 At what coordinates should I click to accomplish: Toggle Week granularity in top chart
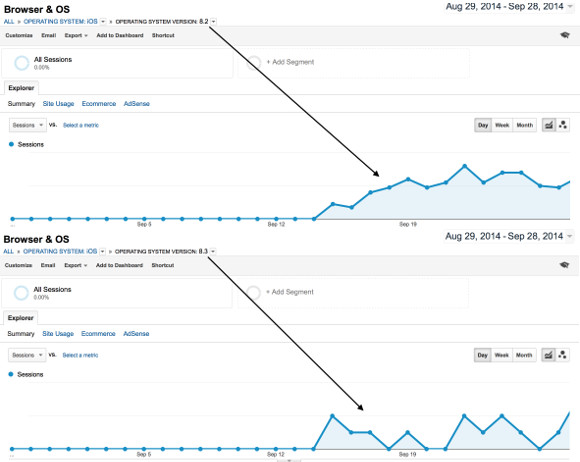[502, 125]
